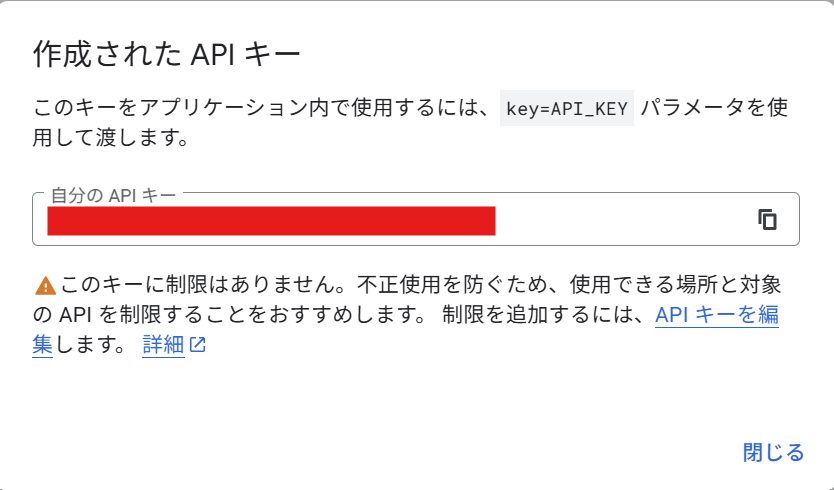The width and height of the screenshot is (834, 490).
Task: Click the wrapped 集 link text
Action: (x=42, y=346)
